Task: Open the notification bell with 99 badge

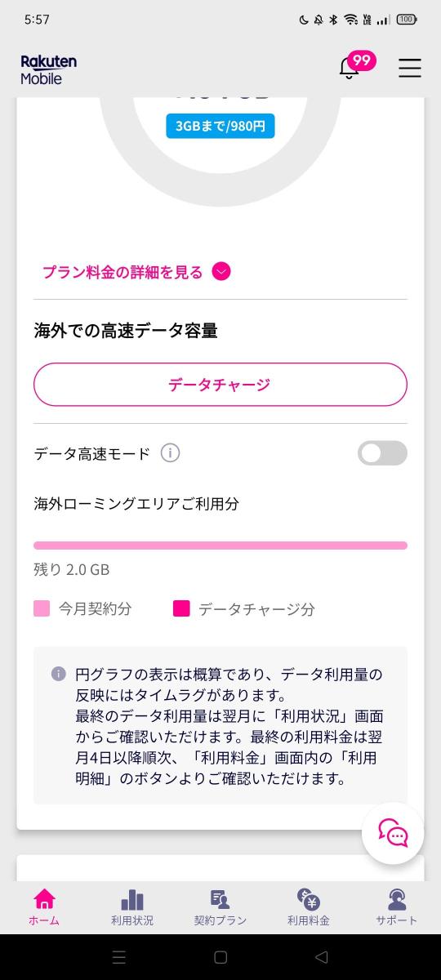Action: [x=350, y=68]
